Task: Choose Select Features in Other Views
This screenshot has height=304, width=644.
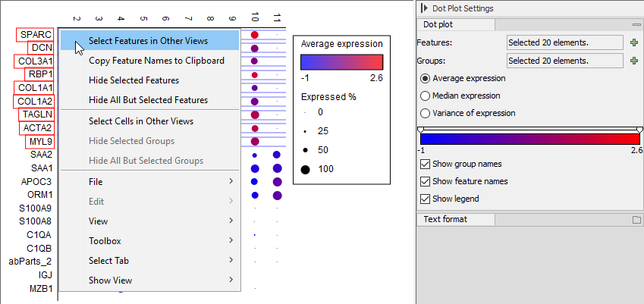Action: [x=149, y=41]
